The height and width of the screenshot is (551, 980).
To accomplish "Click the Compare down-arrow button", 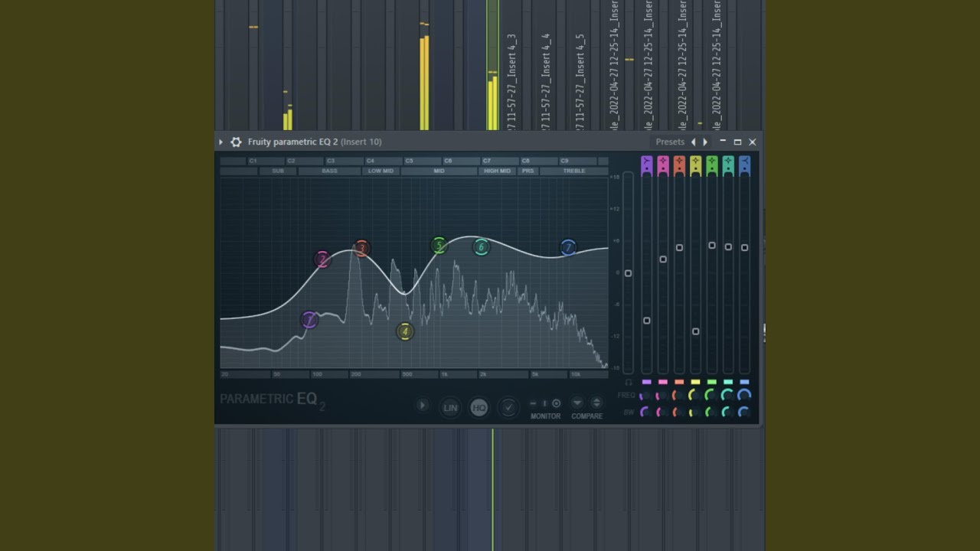I will click(577, 403).
